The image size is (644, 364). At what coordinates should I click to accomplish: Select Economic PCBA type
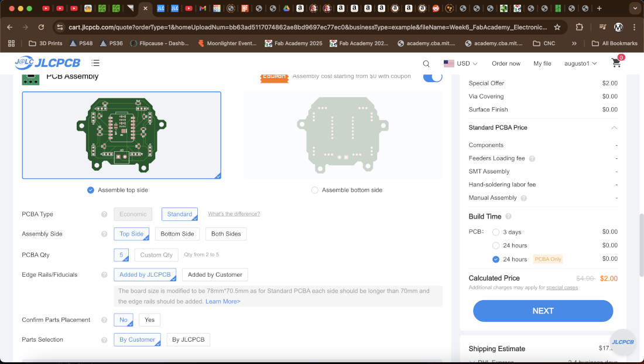(x=133, y=215)
